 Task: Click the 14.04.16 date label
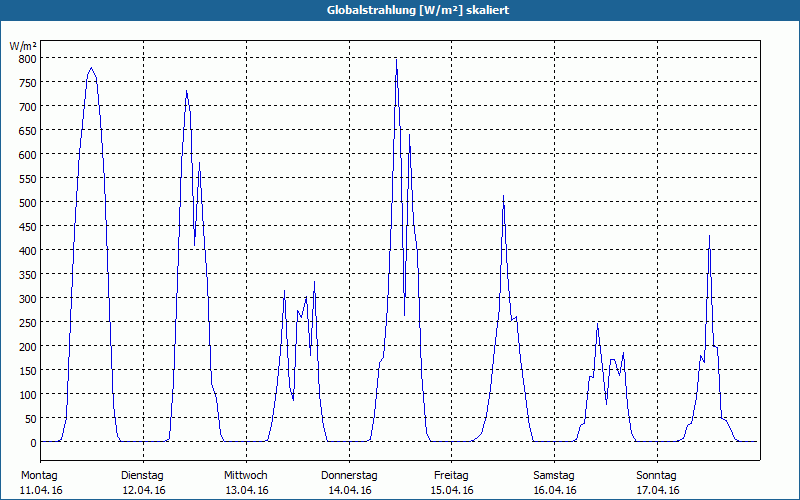(349, 490)
